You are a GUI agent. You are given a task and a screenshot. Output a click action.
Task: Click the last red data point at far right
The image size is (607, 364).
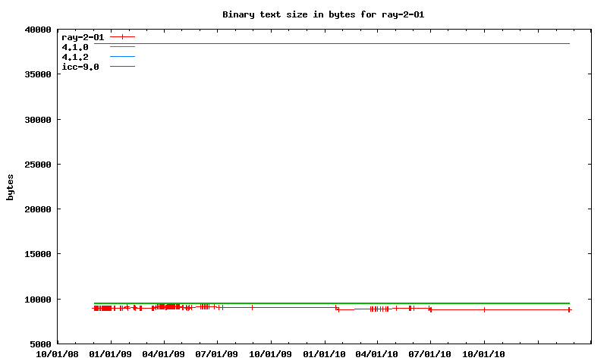569,309
